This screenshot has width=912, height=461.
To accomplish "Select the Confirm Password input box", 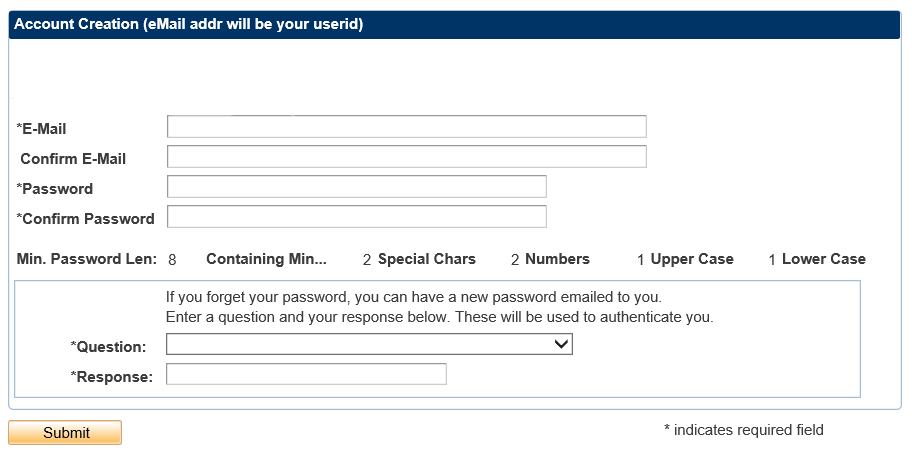I will [x=356, y=217].
